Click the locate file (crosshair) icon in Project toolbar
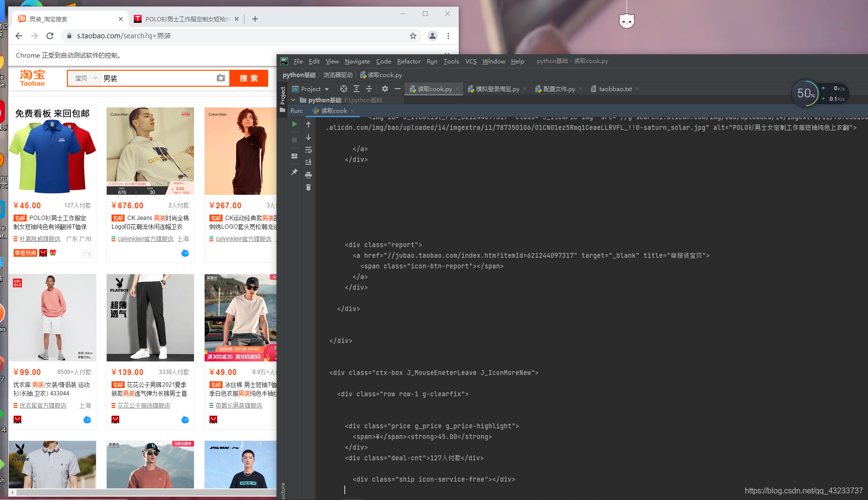The image size is (868, 500). (x=344, y=89)
